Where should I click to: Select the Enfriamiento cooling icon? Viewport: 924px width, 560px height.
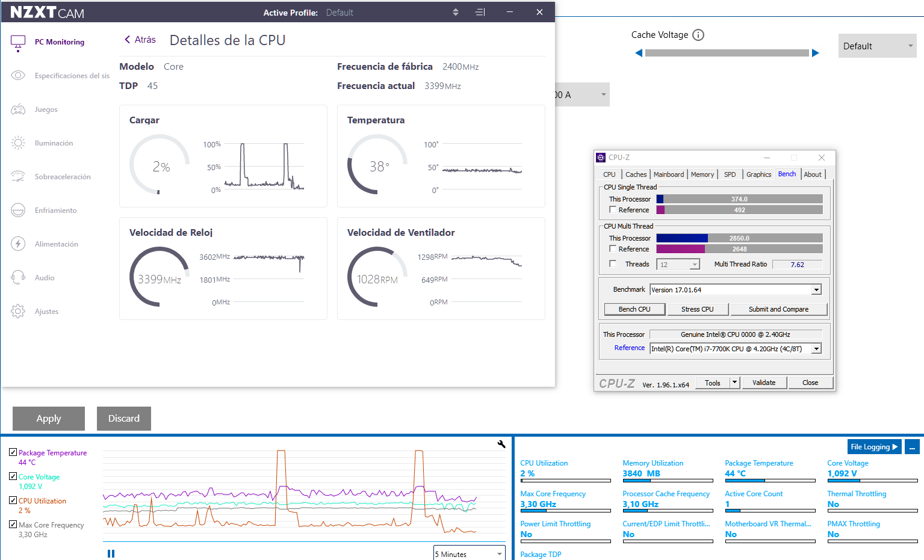coord(18,211)
